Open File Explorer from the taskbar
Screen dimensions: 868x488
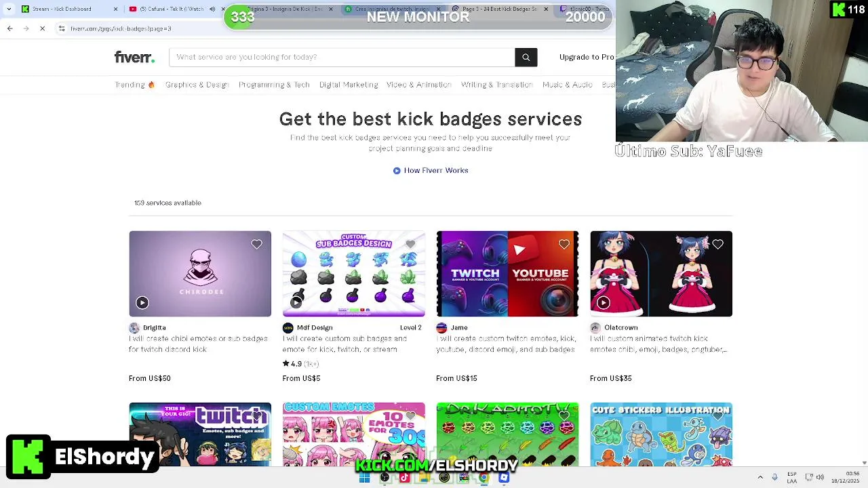coord(424,478)
